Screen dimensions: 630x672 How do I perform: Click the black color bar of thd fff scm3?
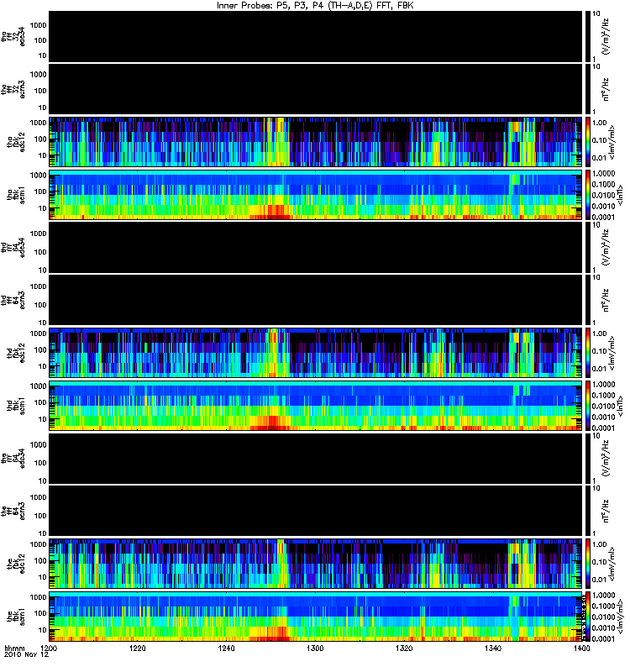[x=588, y=300]
